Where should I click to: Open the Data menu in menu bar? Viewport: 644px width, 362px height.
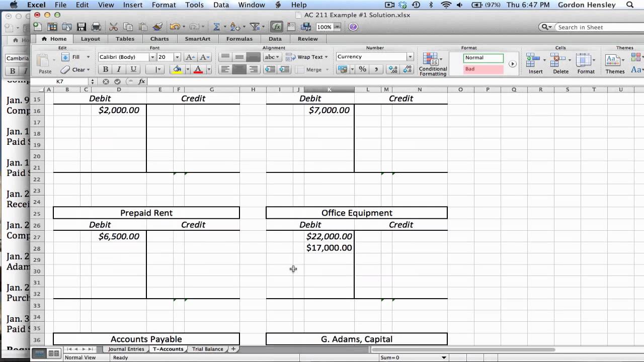pos(221,5)
